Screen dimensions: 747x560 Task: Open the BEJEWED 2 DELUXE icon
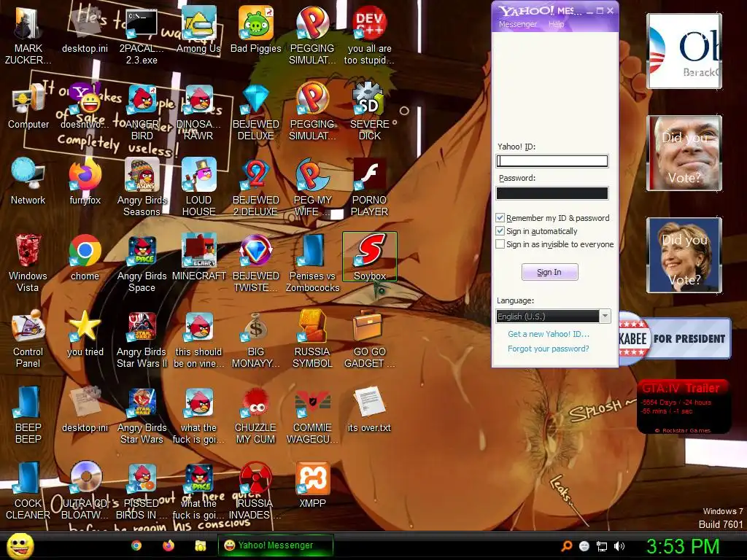(x=256, y=187)
